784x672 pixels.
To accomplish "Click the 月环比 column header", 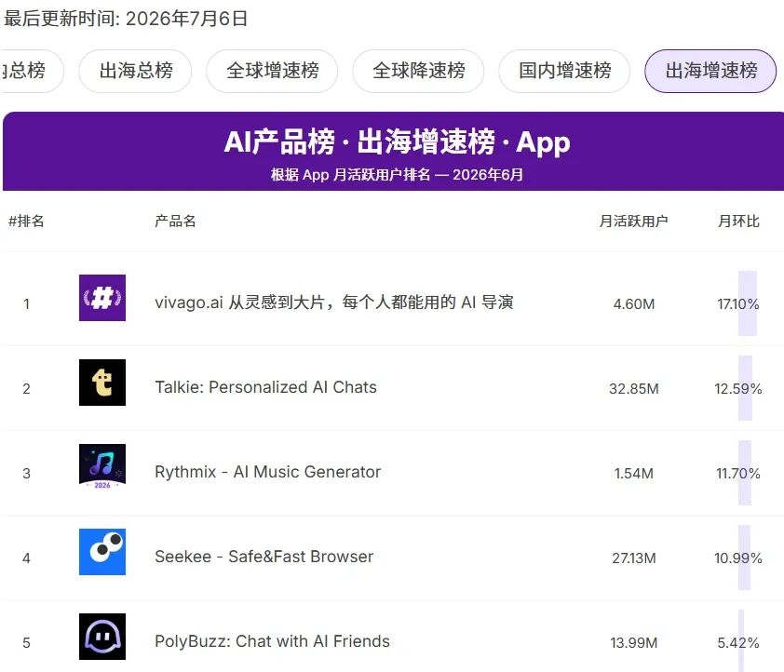I will [x=738, y=221].
